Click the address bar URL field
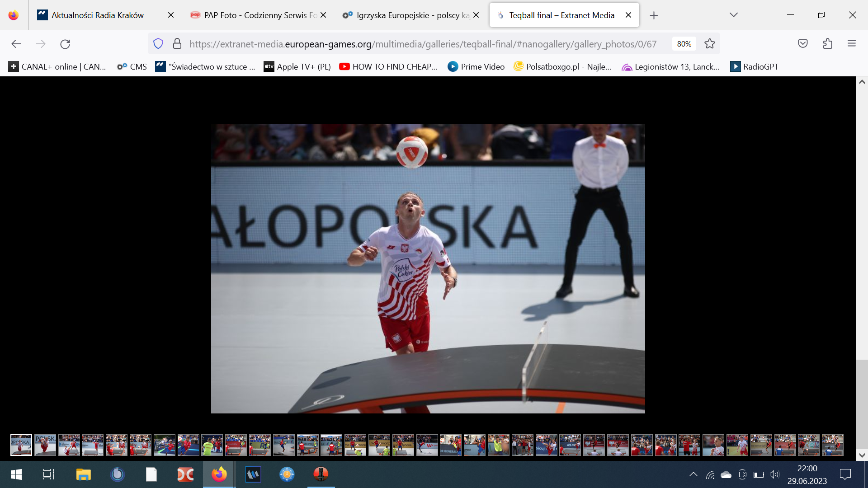 click(x=423, y=44)
